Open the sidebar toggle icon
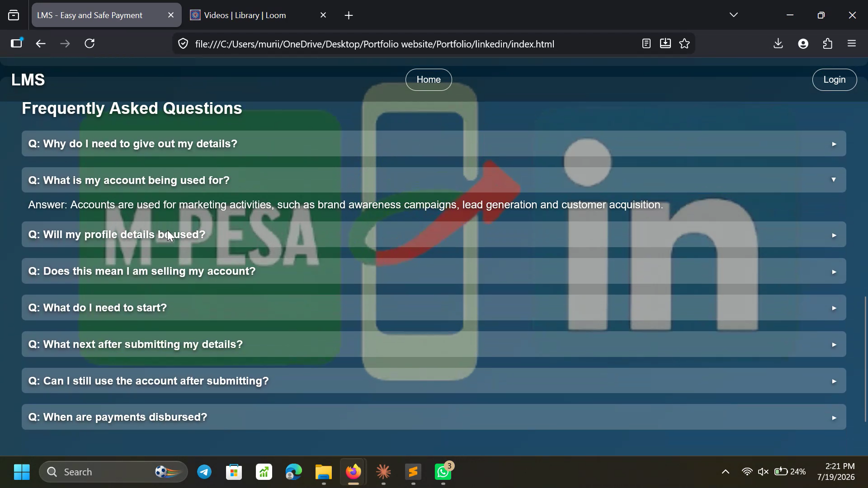868x488 pixels. click(16, 43)
